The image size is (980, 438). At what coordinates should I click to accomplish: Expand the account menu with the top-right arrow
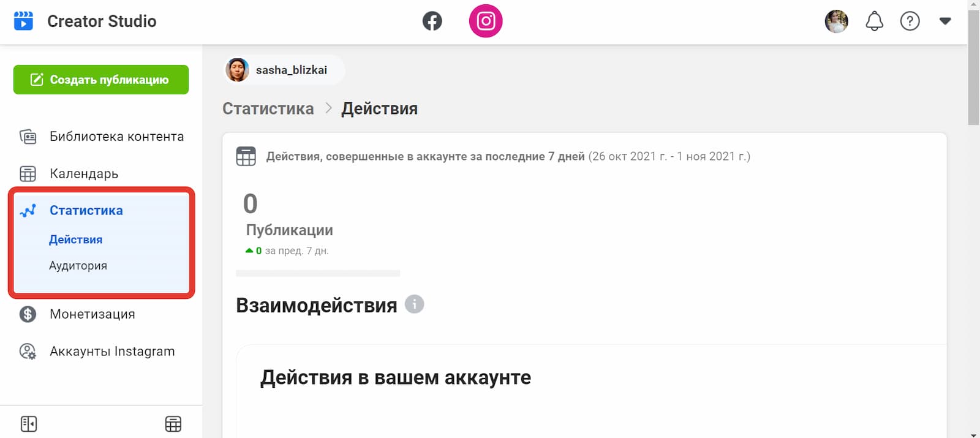[945, 21]
